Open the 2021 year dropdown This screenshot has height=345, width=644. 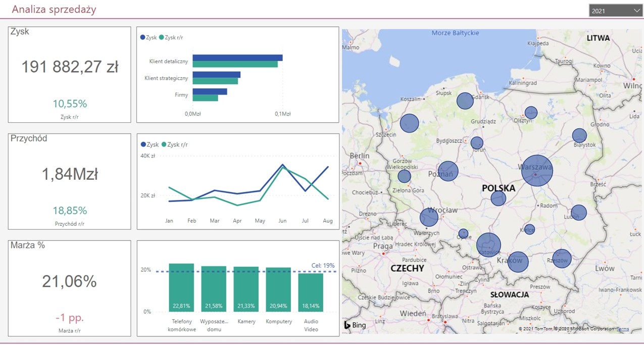615,11
